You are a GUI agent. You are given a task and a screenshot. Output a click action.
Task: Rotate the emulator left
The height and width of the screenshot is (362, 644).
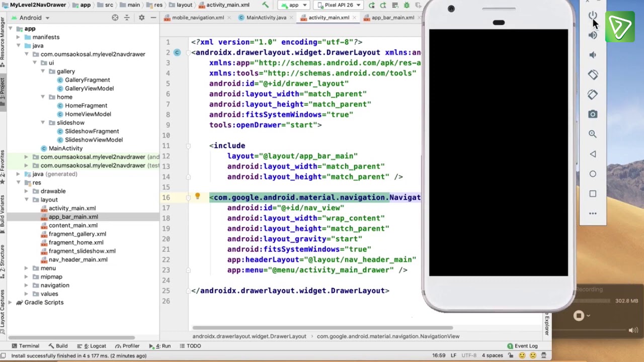(593, 74)
